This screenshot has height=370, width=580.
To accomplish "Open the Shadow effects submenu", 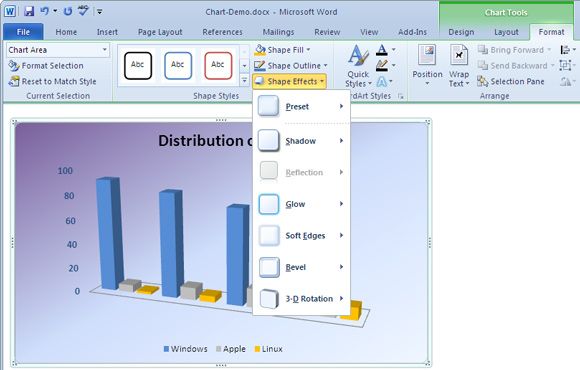I will [301, 141].
